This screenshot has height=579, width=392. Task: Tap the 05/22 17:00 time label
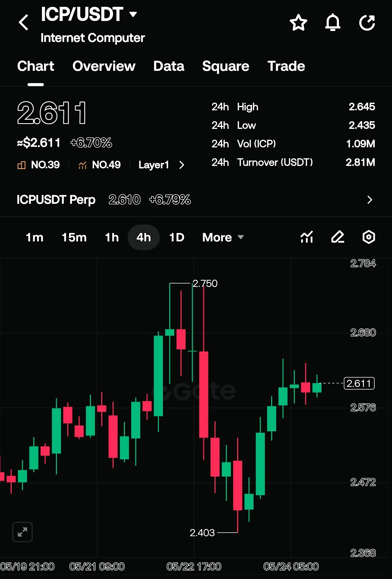tap(194, 567)
